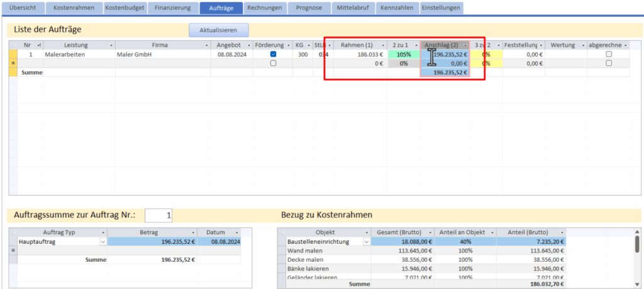The image size is (644, 289).
Task: Open the Datum column dropdown arrow
Action: [x=237, y=232]
